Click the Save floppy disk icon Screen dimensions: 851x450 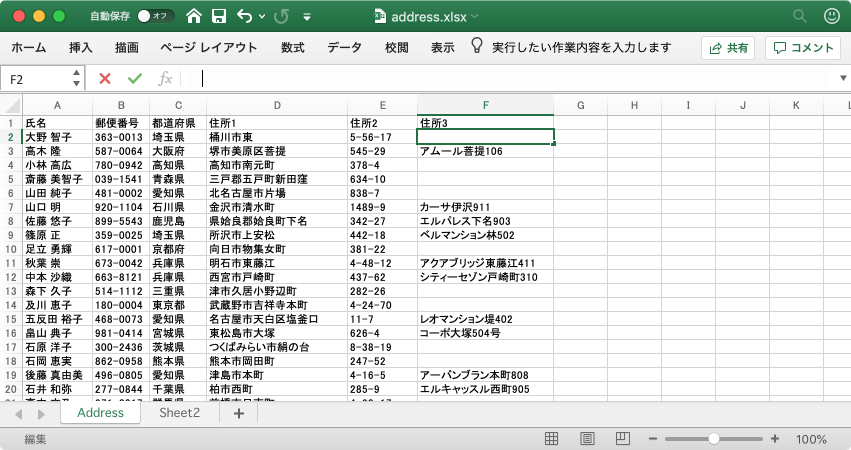pos(219,17)
